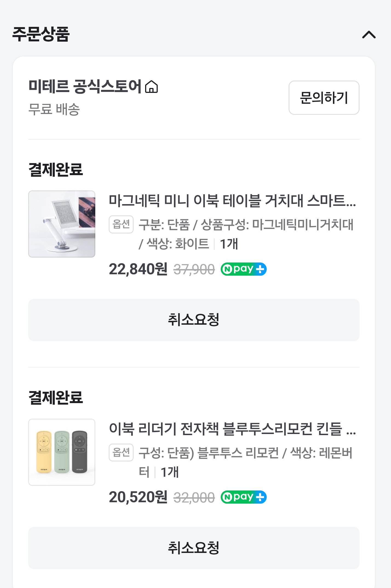Screen dimensions: 391x588
Task: Click the Npay plus badge beside 22,840원
Action: (x=244, y=269)
